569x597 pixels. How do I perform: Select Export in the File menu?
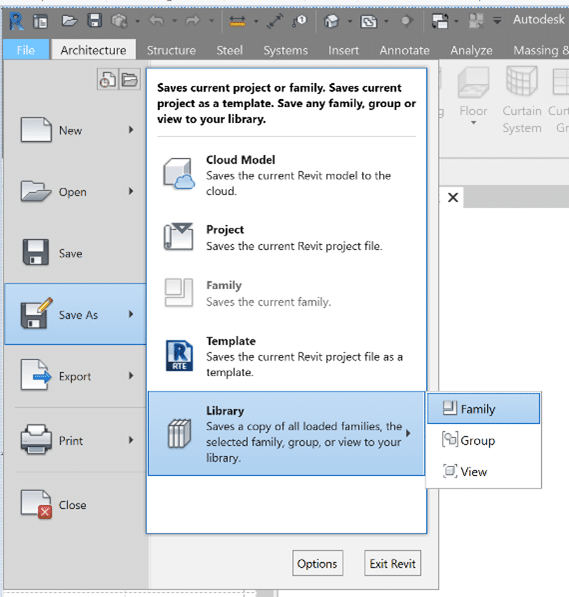coord(75,376)
